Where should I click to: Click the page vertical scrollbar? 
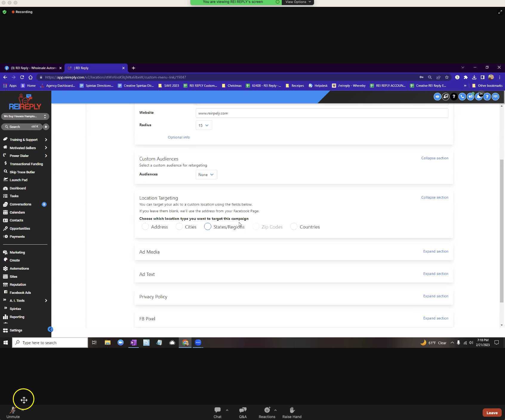501,230
